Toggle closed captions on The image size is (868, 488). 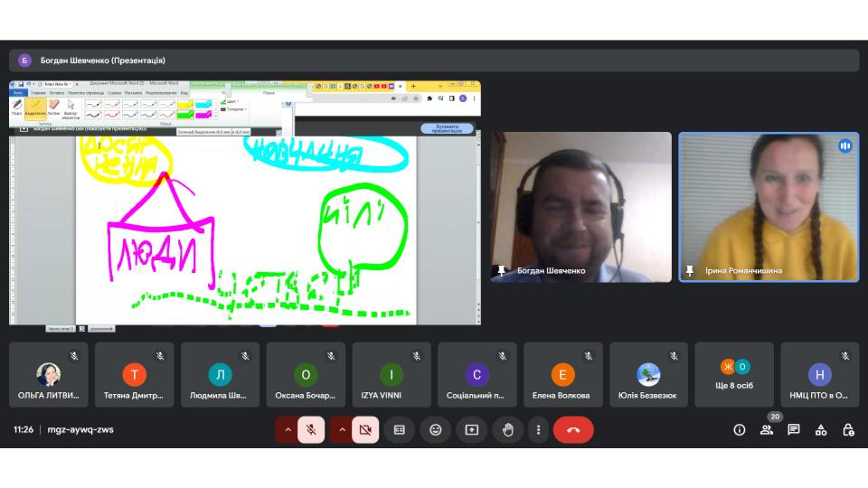[x=399, y=430]
